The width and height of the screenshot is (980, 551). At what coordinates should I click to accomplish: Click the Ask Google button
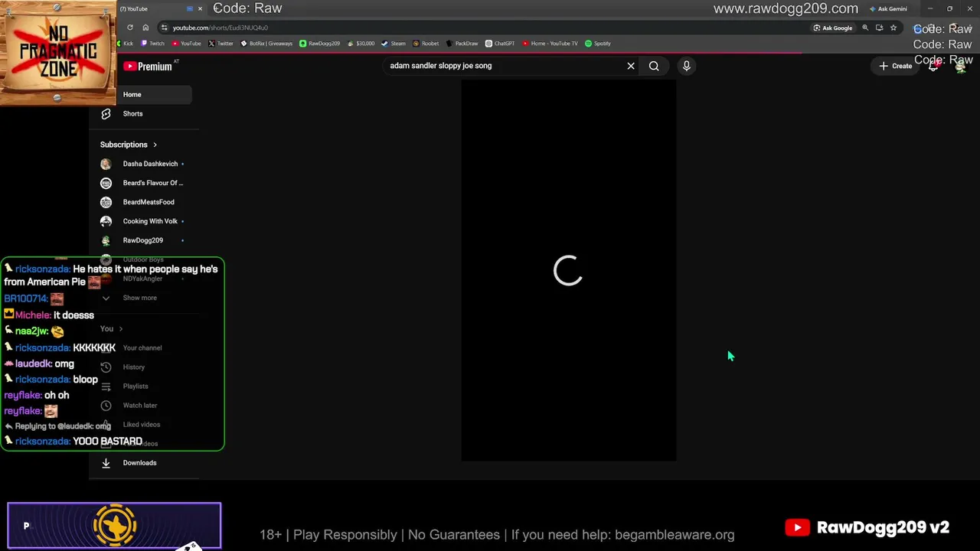[x=832, y=28]
